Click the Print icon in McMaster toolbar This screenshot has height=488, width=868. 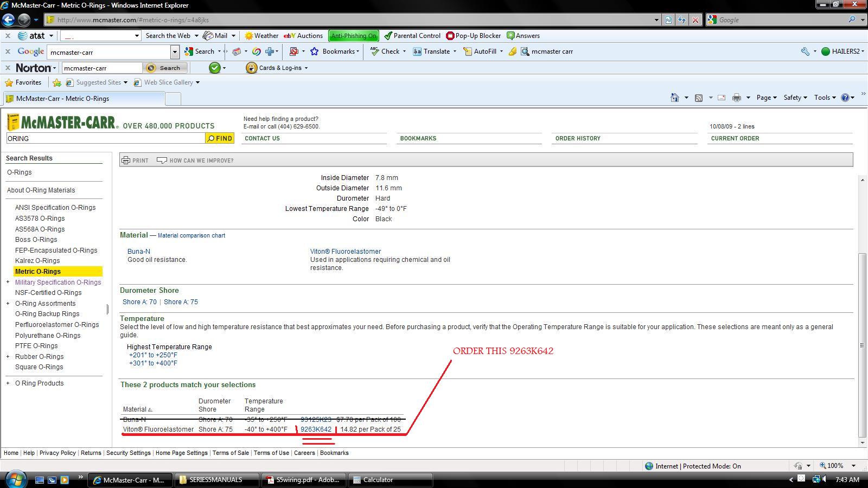(x=126, y=160)
